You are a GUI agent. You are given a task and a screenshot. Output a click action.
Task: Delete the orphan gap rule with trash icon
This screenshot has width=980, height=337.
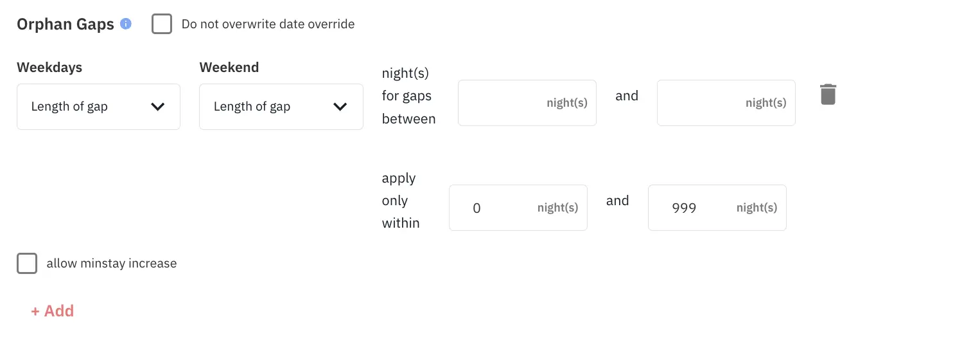pyautogui.click(x=828, y=95)
